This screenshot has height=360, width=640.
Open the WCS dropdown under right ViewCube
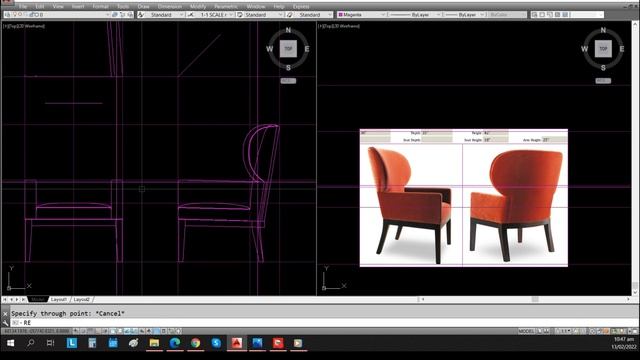603,81
